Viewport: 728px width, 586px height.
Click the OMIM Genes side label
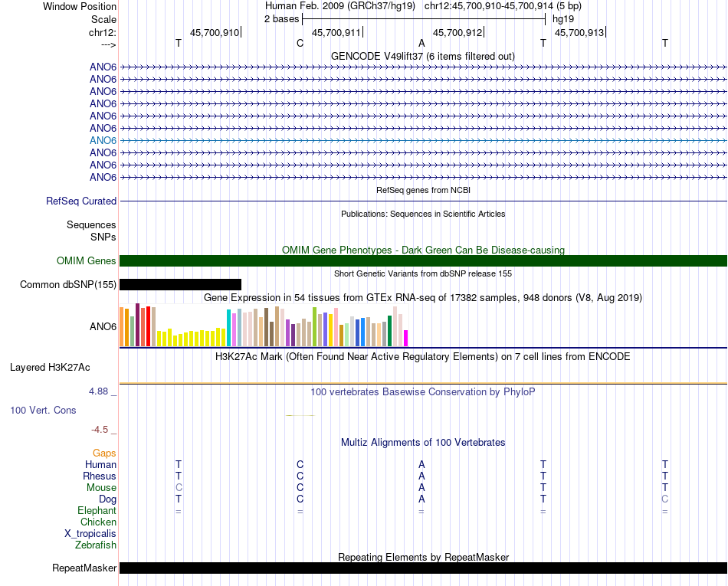(x=87, y=260)
